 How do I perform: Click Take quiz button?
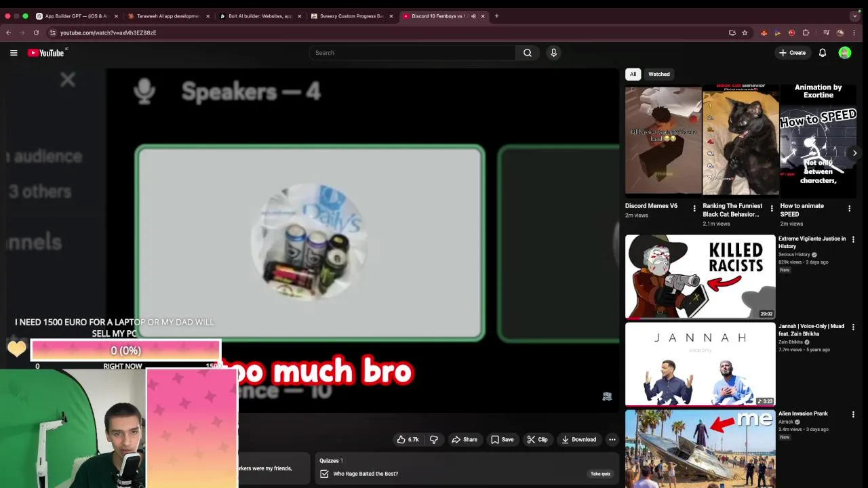(x=600, y=474)
